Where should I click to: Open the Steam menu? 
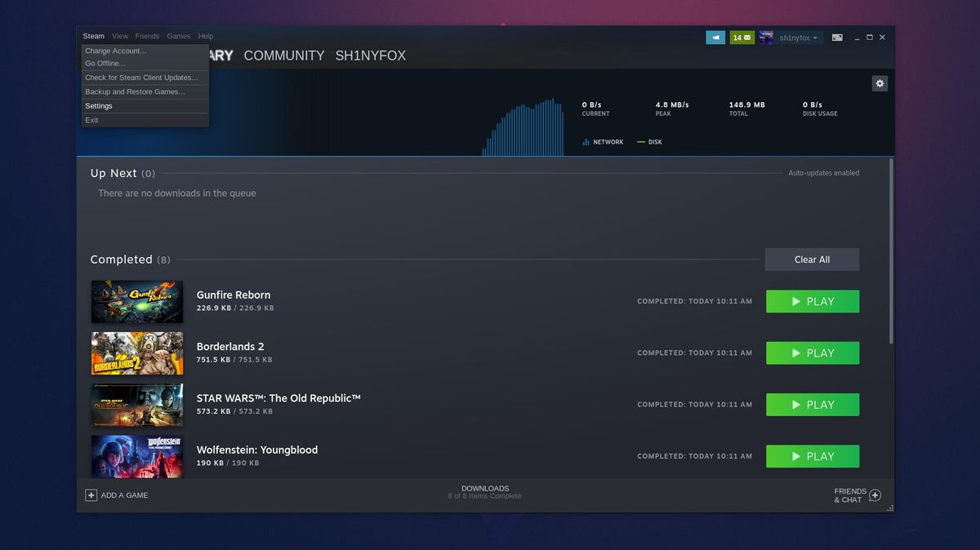click(94, 36)
